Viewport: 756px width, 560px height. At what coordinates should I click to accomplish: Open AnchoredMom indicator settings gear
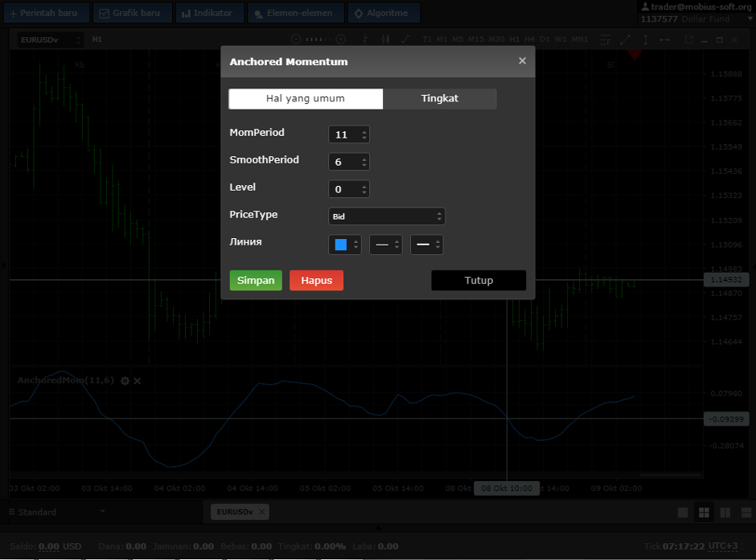tap(125, 381)
